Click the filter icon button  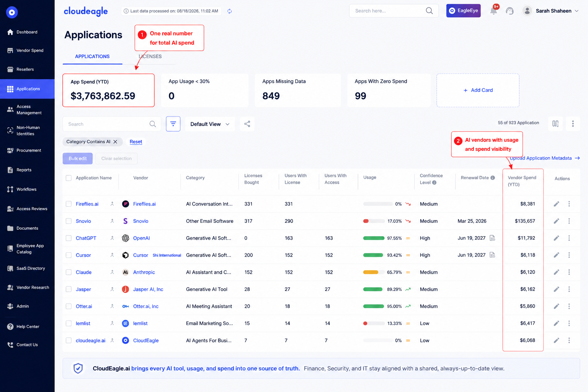173,124
